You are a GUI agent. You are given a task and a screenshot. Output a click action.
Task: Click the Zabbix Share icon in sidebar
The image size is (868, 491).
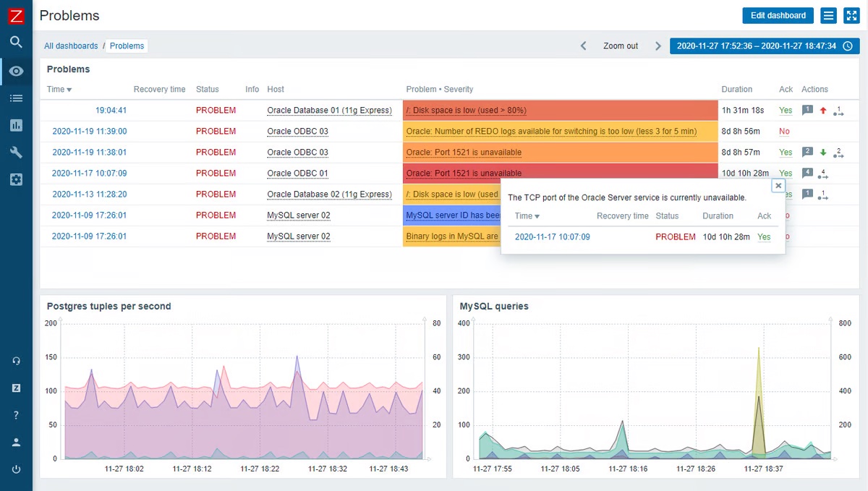[16, 388]
